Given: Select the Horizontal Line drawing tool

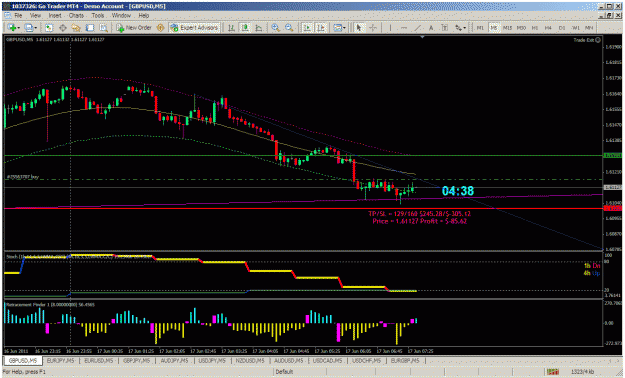Looking at the screenshot, I should pyautogui.click(x=404, y=28).
